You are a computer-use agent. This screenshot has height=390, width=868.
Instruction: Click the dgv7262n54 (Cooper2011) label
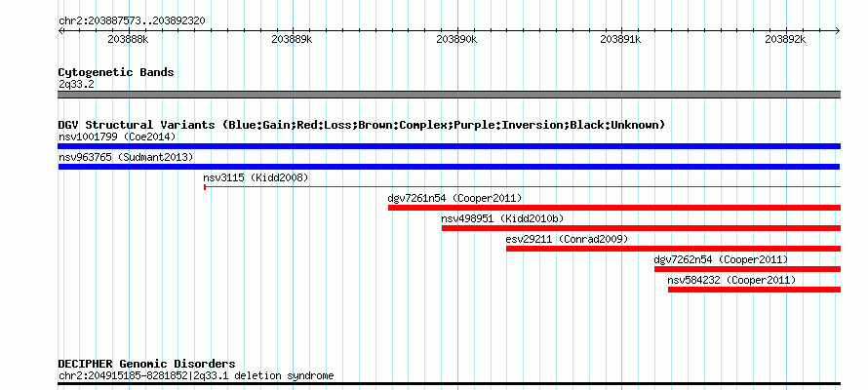click(721, 259)
